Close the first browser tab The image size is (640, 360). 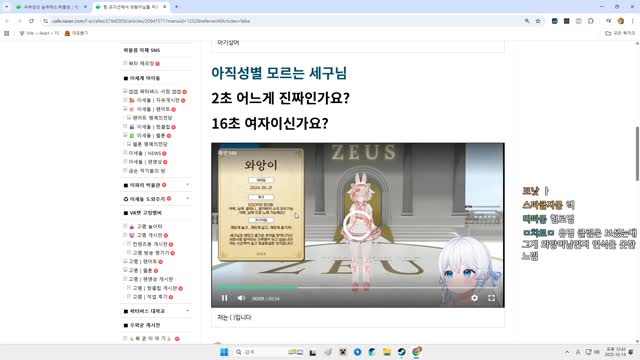coord(85,7)
